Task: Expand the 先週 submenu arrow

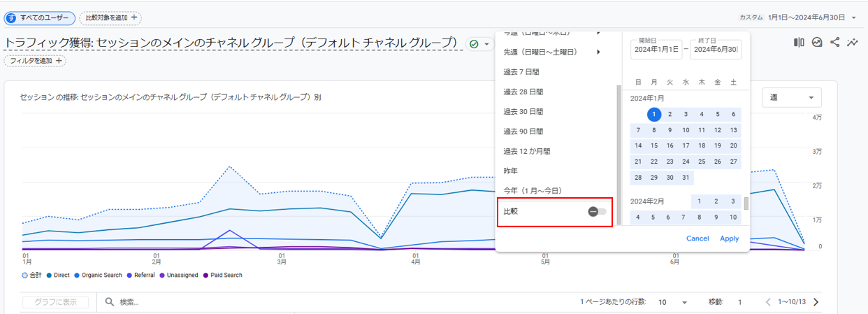Action: point(598,52)
